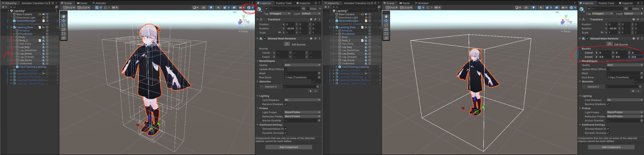Image resolution: width=644 pixels, height=155 pixels.
Task: Toggle scene effects icon in right scene toolbar
Action: [x=547, y=8]
